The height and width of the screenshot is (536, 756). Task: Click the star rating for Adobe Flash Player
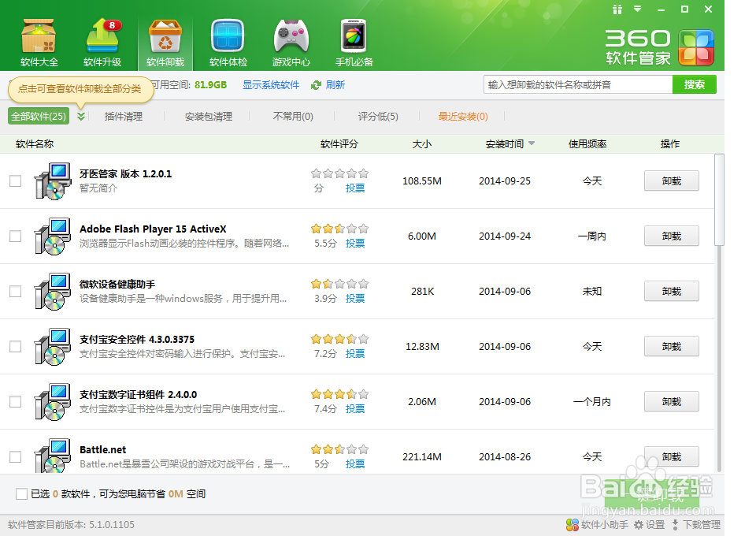pos(340,229)
